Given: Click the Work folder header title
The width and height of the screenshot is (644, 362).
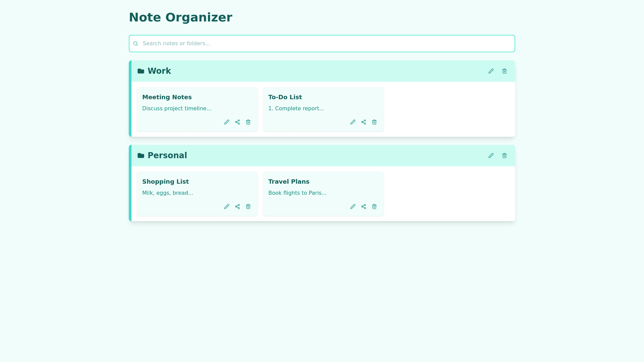Looking at the screenshot, I should [159, 71].
